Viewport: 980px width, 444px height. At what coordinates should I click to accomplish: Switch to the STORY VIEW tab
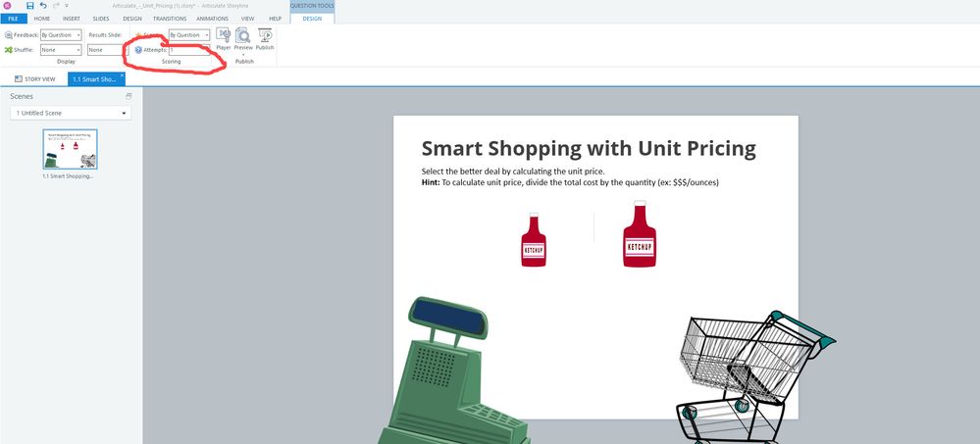35,79
